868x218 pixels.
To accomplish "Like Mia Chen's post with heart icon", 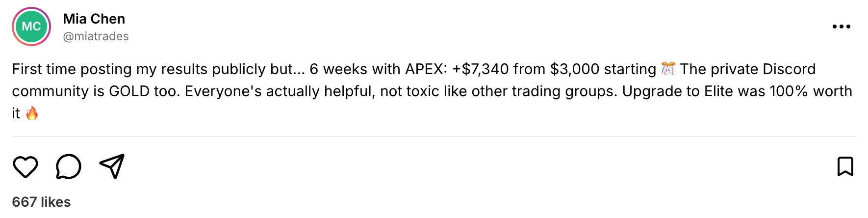I will [x=26, y=167].
